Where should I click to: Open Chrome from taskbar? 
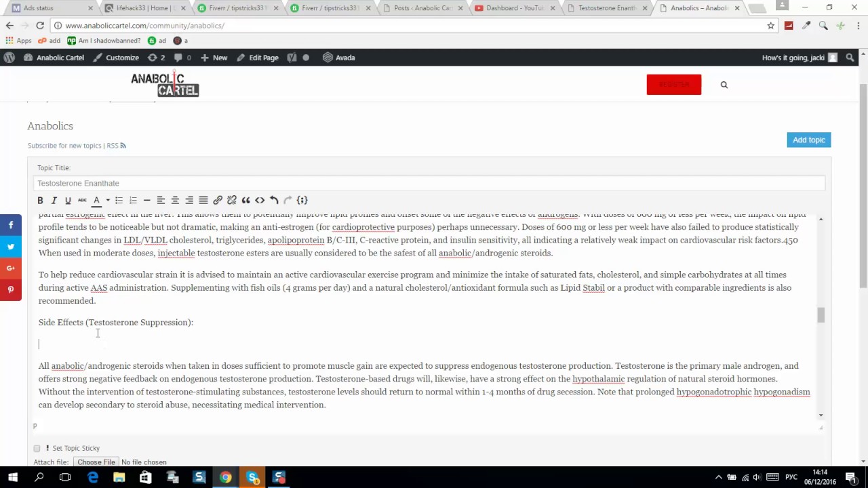coord(226,478)
